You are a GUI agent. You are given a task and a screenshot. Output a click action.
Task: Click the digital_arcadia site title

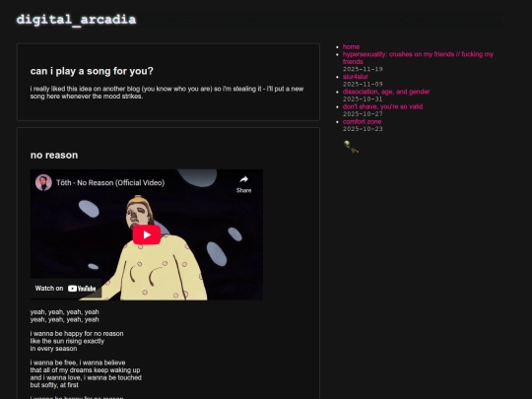pos(76,20)
